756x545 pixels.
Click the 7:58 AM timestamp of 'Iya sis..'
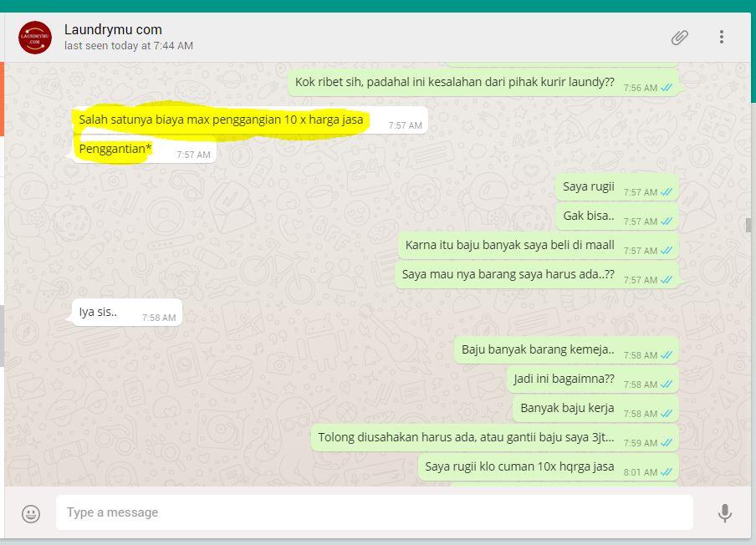pyautogui.click(x=159, y=318)
